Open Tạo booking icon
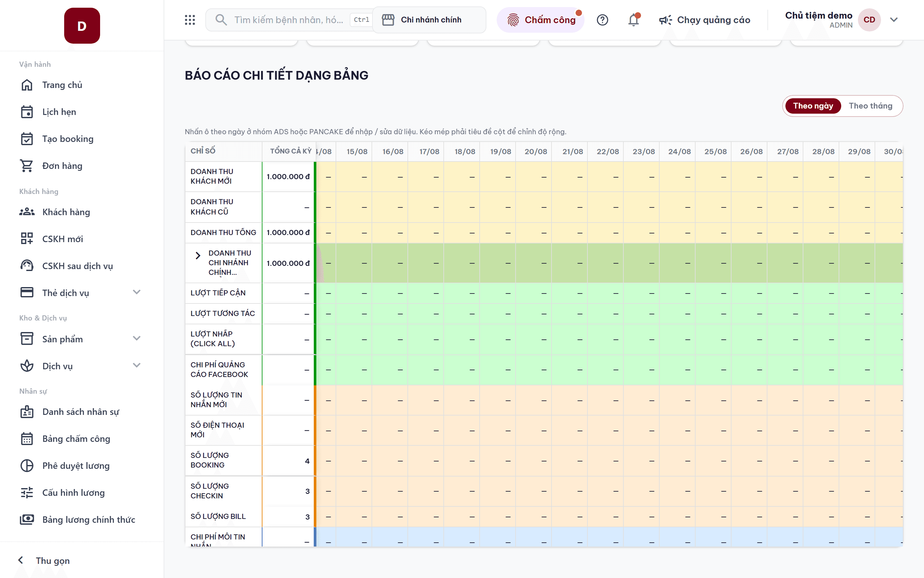 pos(27,139)
